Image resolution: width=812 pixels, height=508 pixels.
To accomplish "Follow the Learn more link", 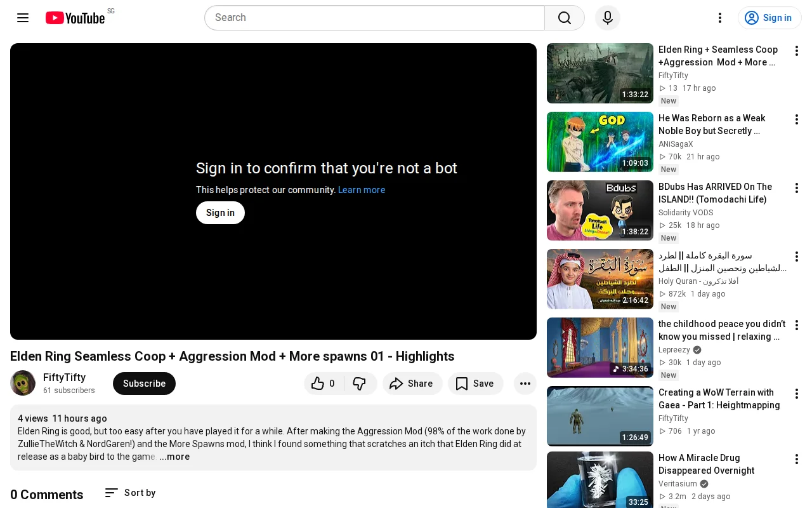I will pyautogui.click(x=362, y=190).
